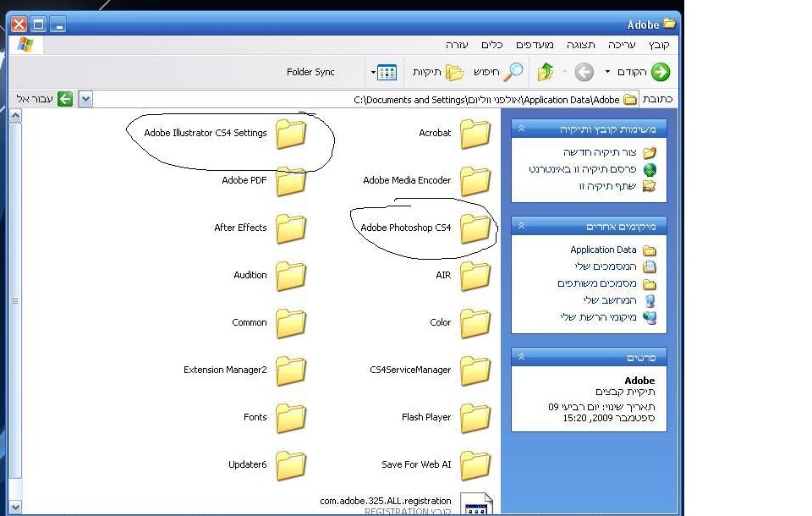Click the green Back arrow icon
The width and height of the screenshot is (812, 516).
661,72
